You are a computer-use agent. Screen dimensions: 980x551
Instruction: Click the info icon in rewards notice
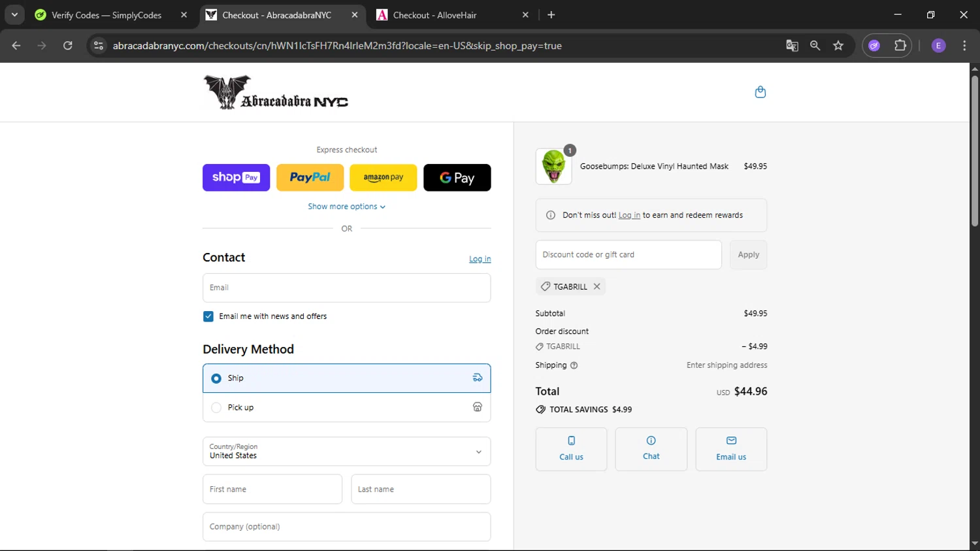550,215
